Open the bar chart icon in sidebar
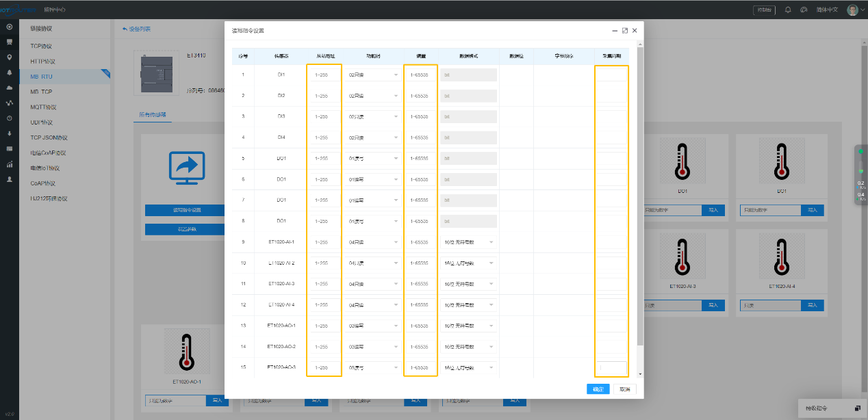868x420 pixels. (9, 164)
